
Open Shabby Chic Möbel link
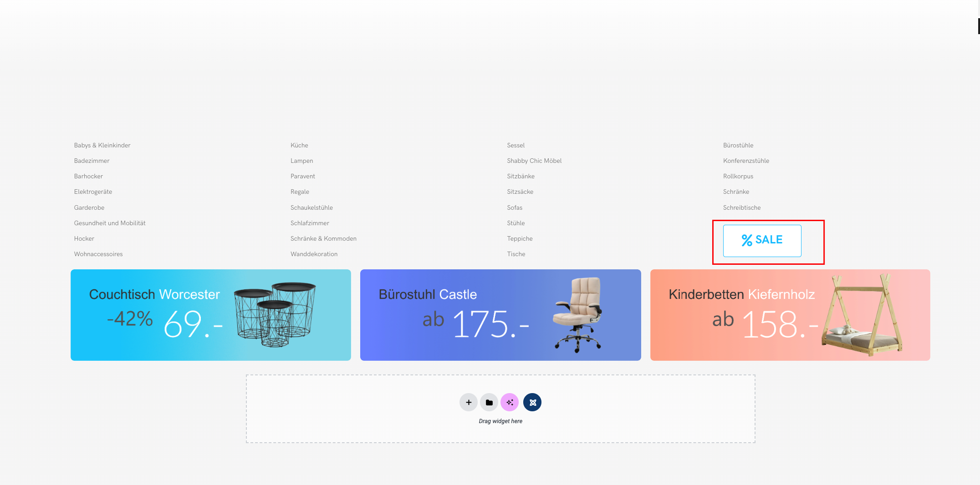tap(534, 161)
